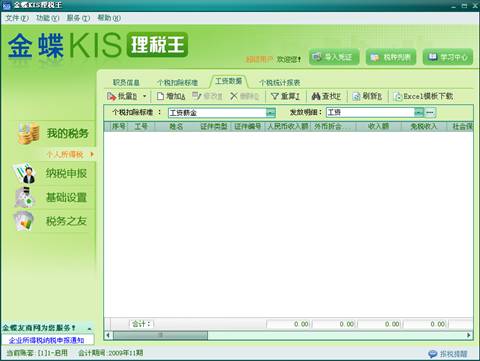The image size is (480, 361).
Task: Open the 发放明细 combo box dropdown
Action: click(x=419, y=112)
